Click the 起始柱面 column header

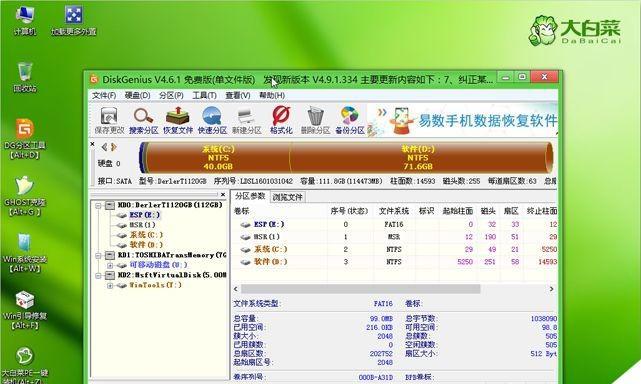point(457,211)
